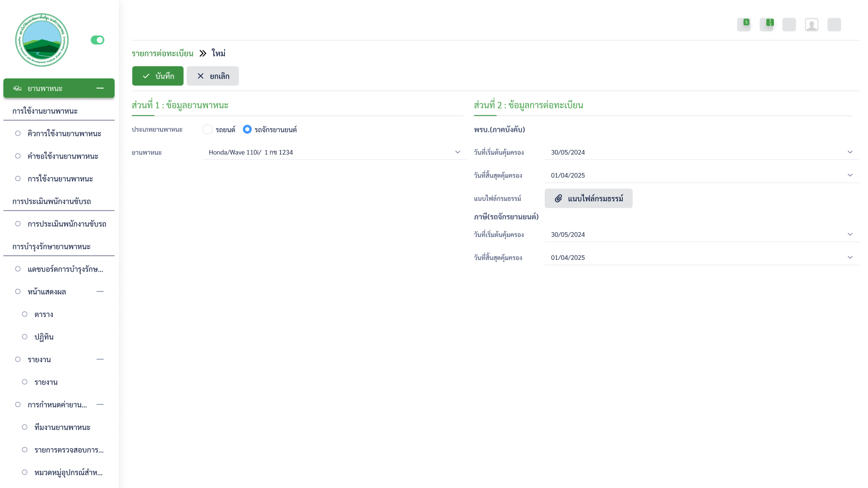868x488 pixels.
Task: Select the รถยนต์ radio option
Action: pos(208,130)
